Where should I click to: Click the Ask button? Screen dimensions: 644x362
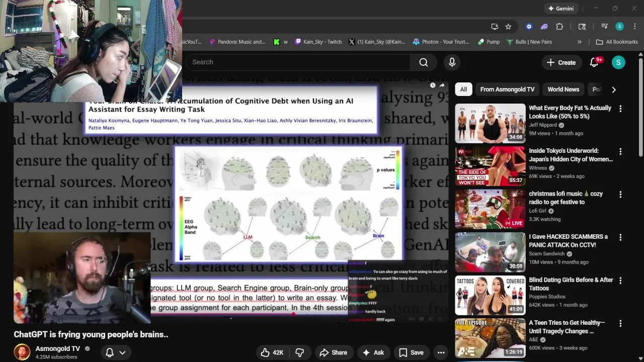point(373,352)
